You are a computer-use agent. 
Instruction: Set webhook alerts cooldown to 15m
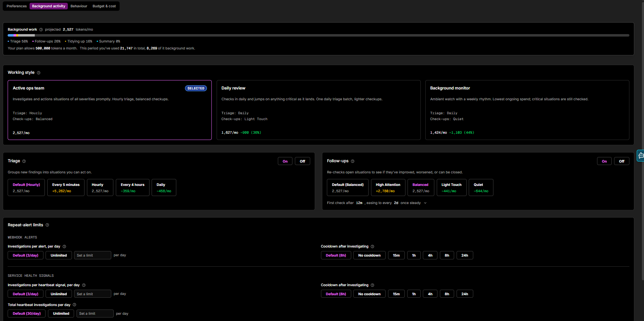coord(396,256)
